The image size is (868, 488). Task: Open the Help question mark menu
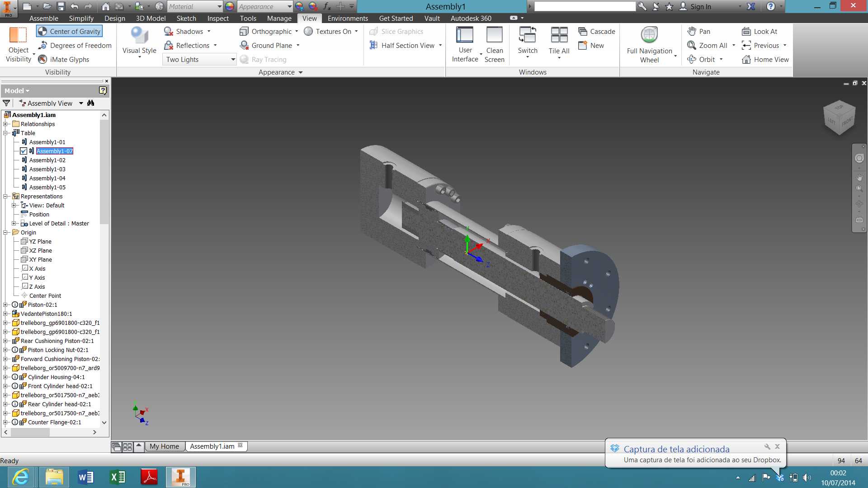[x=771, y=6]
